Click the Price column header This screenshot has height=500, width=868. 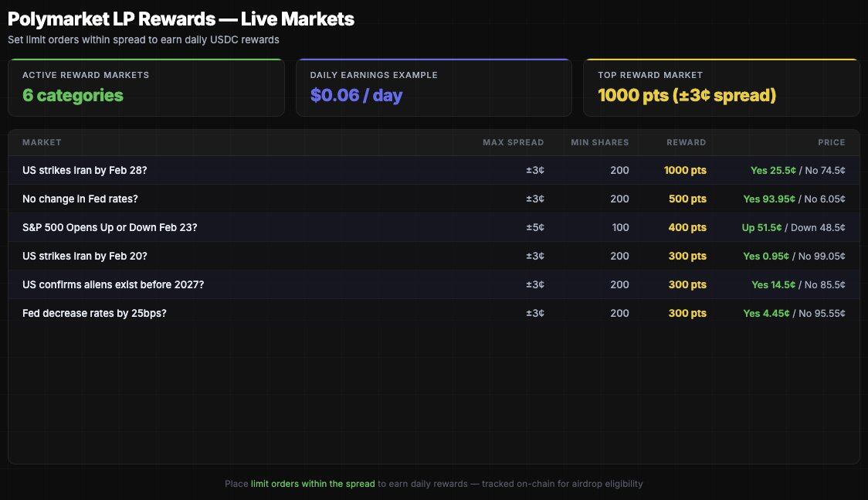(831, 142)
